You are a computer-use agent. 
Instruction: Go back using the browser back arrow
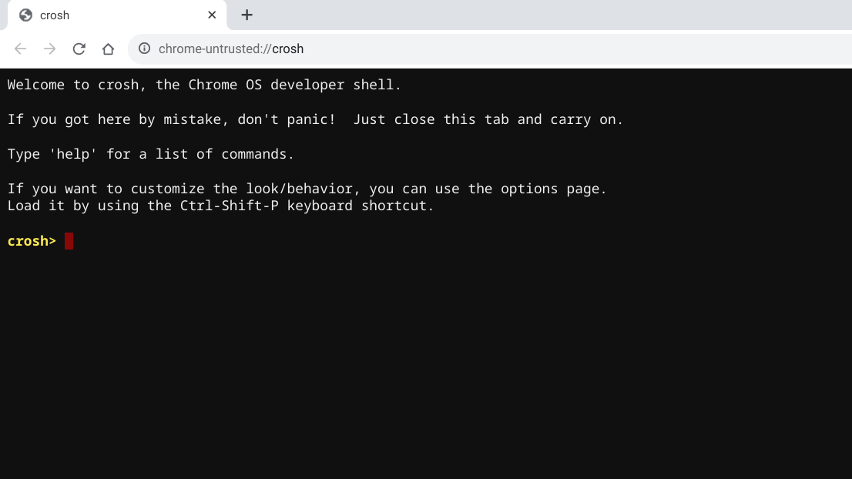(x=20, y=49)
